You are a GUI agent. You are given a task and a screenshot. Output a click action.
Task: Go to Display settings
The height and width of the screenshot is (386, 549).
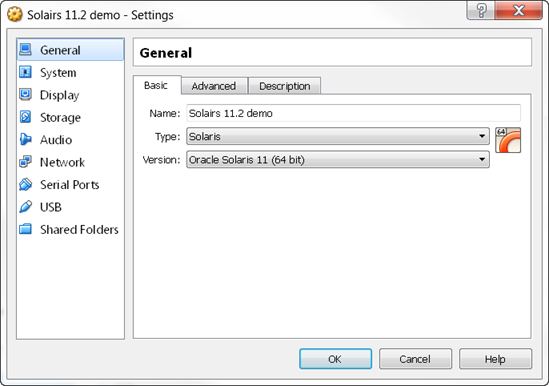coord(70,95)
